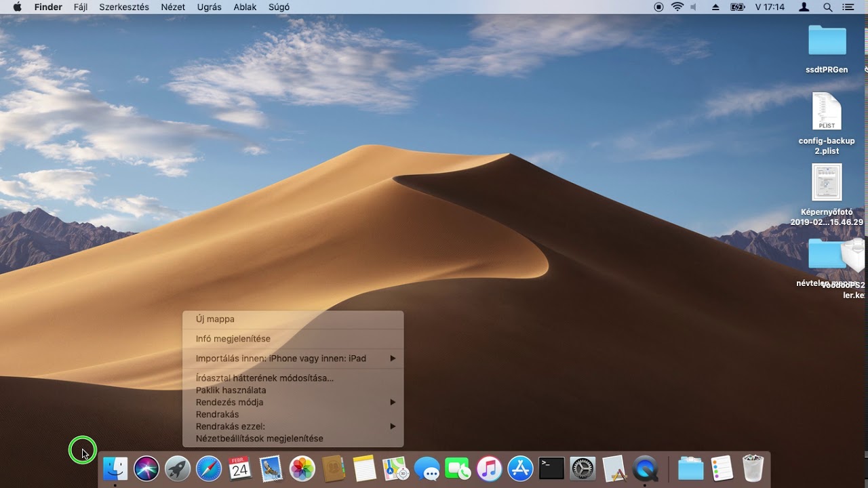868x488 pixels.
Task: Open Photos app in the Dock
Action: click(302, 468)
